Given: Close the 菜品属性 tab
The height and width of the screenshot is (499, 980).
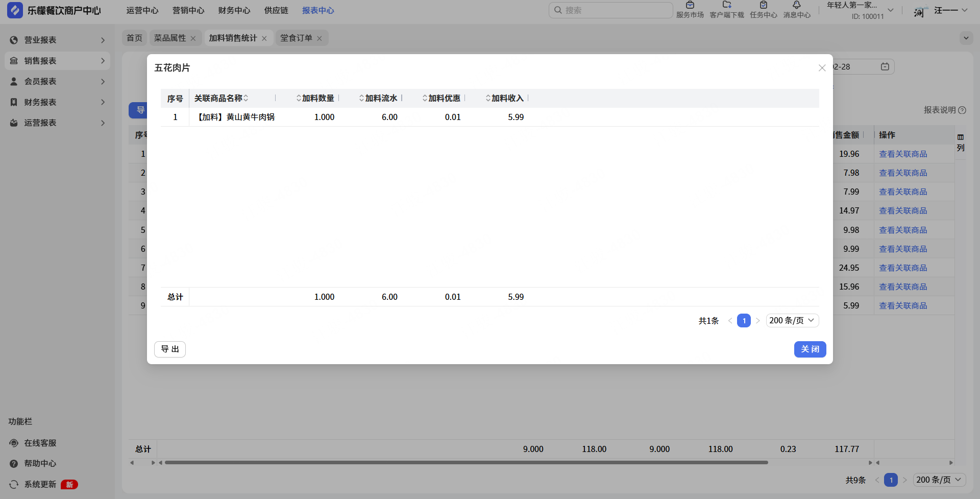Looking at the screenshot, I should [193, 38].
